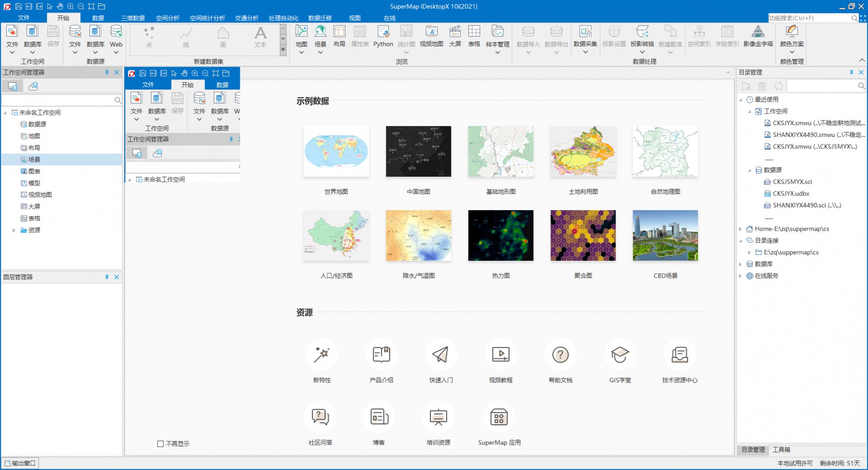Open the 聚合图 sample thumbnail
868x470 pixels.
click(x=583, y=236)
